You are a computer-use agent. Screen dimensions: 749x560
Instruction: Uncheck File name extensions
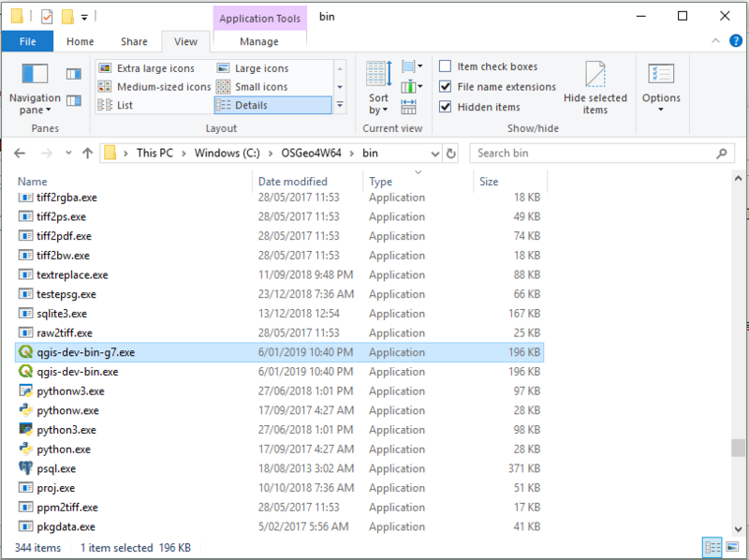(446, 87)
